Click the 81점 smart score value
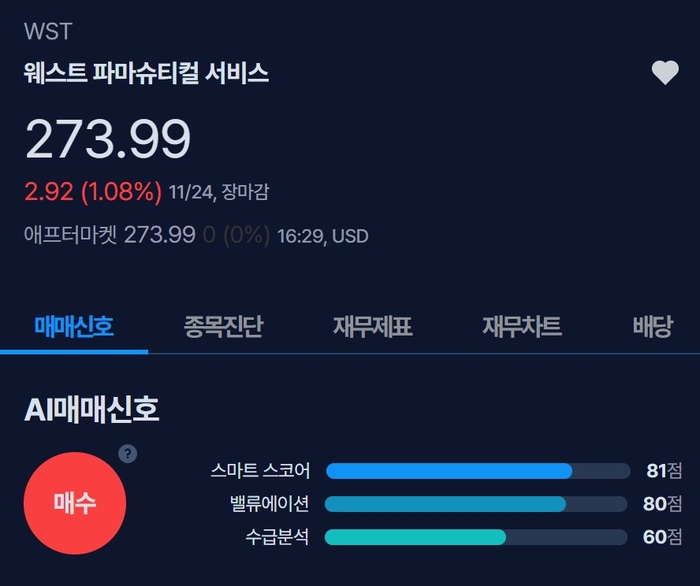Image resolution: width=700 pixels, height=586 pixels. [663, 471]
